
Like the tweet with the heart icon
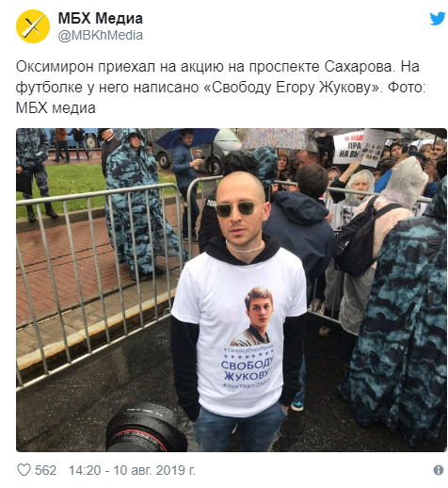[24, 470]
